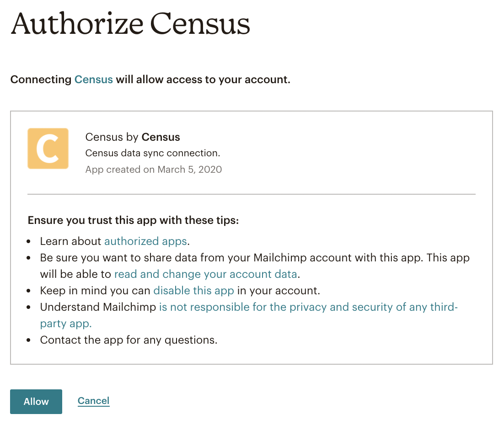Click the Census data sync connection description
Image resolution: width=504 pixels, height=425 pixels.
[153, 153]
